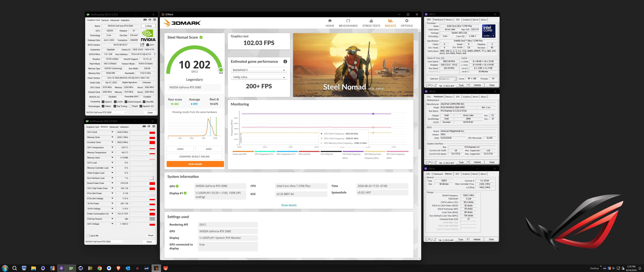Toggle the OpenGL 4.6 checkbox
Screen dimensions: 644x272
click(141, 106)
